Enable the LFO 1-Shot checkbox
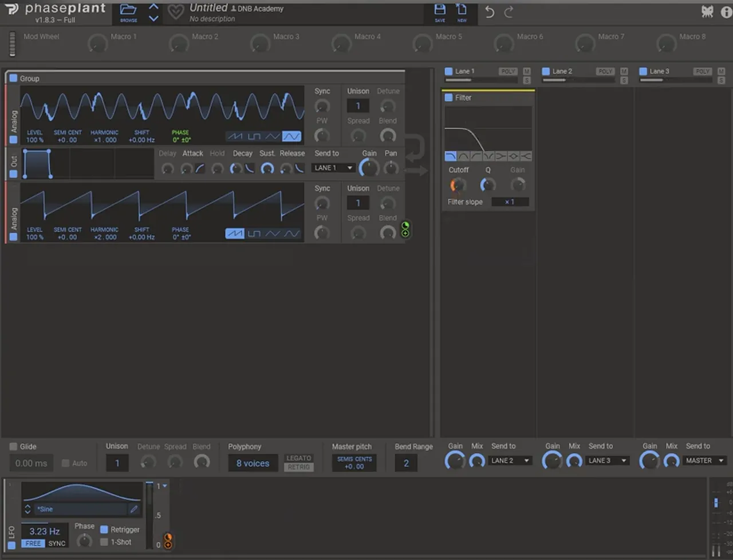 pyautogui.click(x=104, y=542)
